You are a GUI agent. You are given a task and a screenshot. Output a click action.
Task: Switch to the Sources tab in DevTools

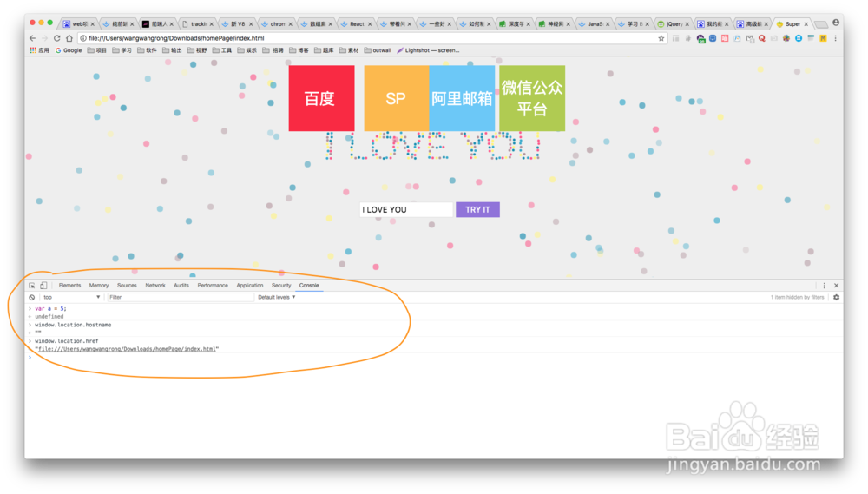[127, 286]
